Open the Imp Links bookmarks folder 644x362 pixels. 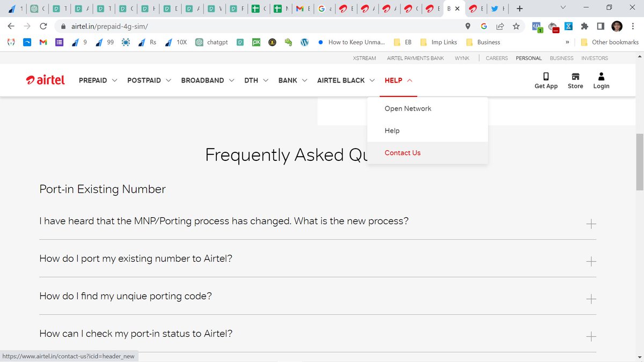(x=438, y=42)
